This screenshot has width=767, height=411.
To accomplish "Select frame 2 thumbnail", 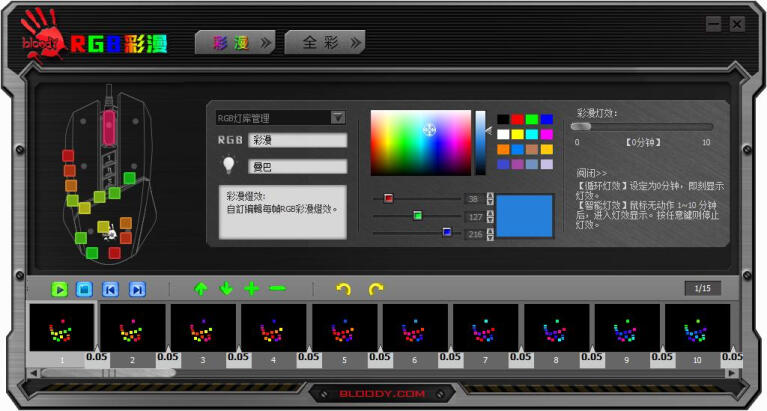I will (133, 327).
